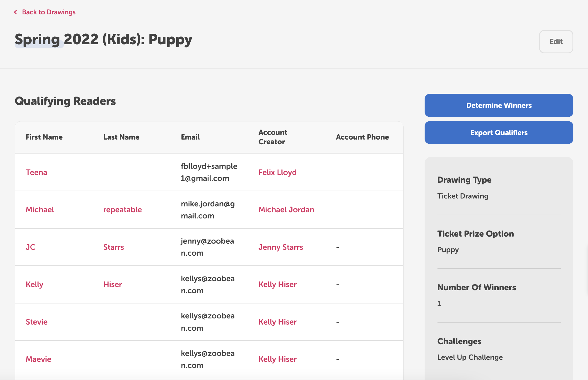Open reader Kelly's first name link
Screen dimensions: 588x380
(x=34, y=284)
